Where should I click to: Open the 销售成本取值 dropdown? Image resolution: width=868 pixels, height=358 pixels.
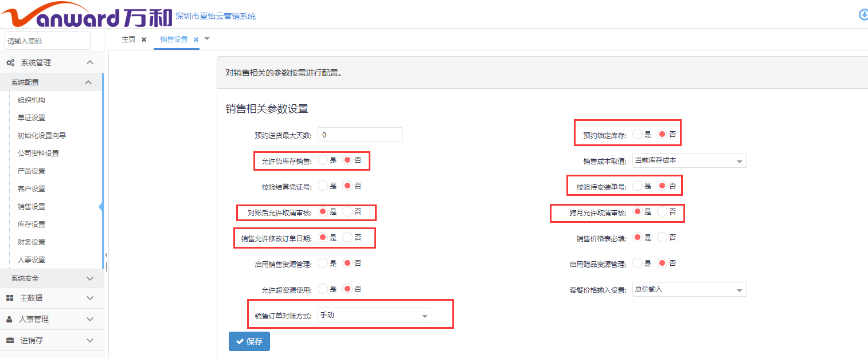click(689, 161)
